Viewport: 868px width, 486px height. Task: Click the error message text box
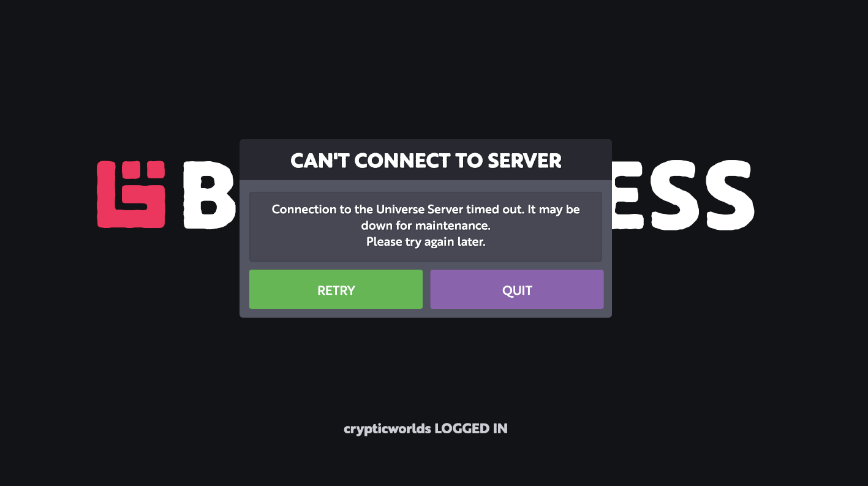tap(426, 226)
